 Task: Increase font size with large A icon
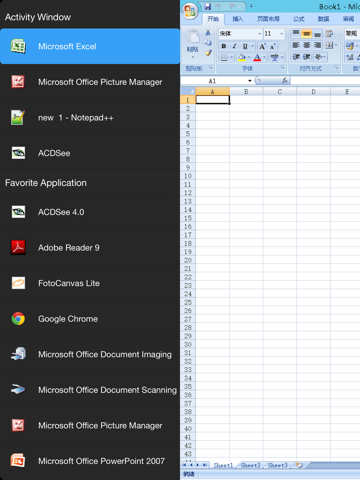coord(262,46)
